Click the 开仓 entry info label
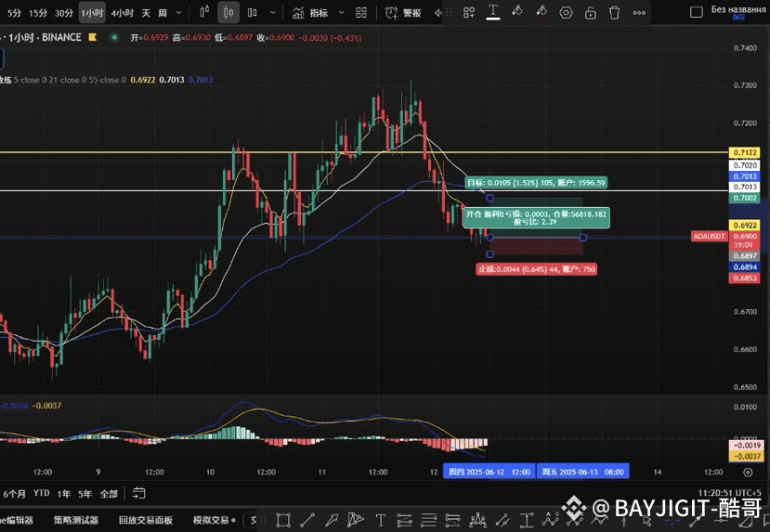 point(536,217)
